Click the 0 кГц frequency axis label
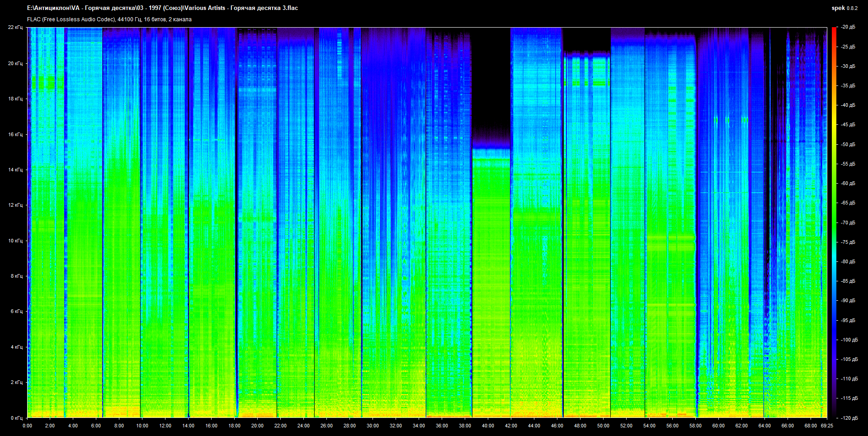This screenshot has height=436, width=868. pos(16,418)
